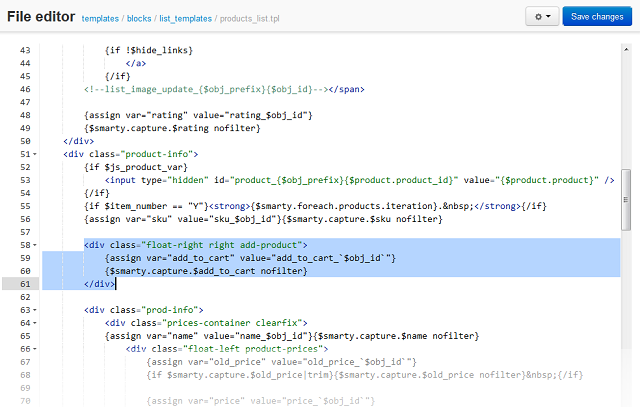640x407 pixels.
Task: Click the div class="product-info" line
Action: pyautogui.click(x=131, y=154)
